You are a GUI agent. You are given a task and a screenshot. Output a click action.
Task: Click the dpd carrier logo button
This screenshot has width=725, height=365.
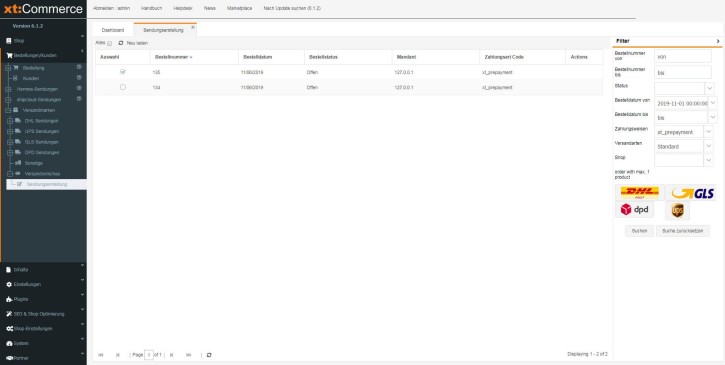point(634,210)
